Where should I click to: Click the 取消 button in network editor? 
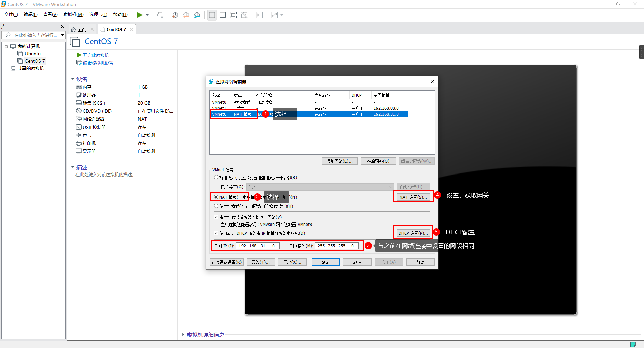357,262
